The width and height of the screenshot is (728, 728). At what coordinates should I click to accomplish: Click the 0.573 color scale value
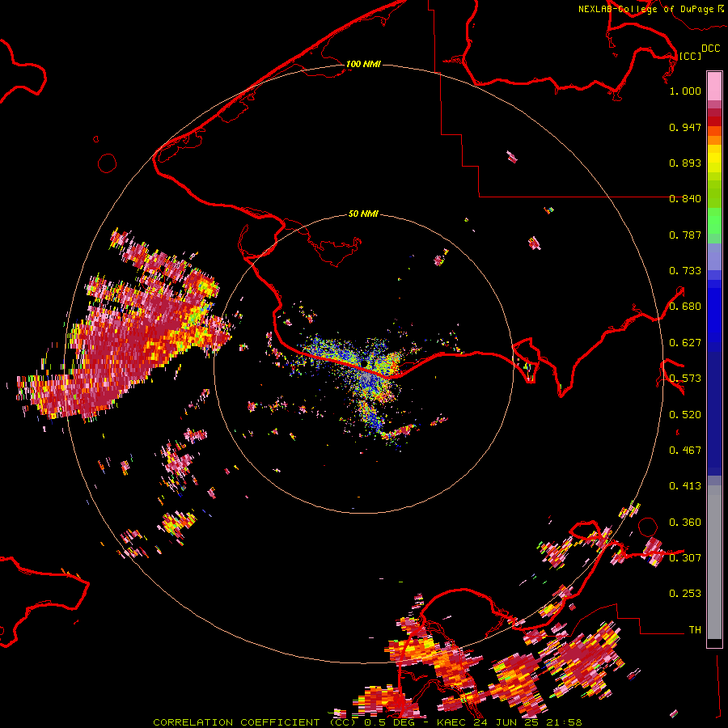(x=685, y=379)
